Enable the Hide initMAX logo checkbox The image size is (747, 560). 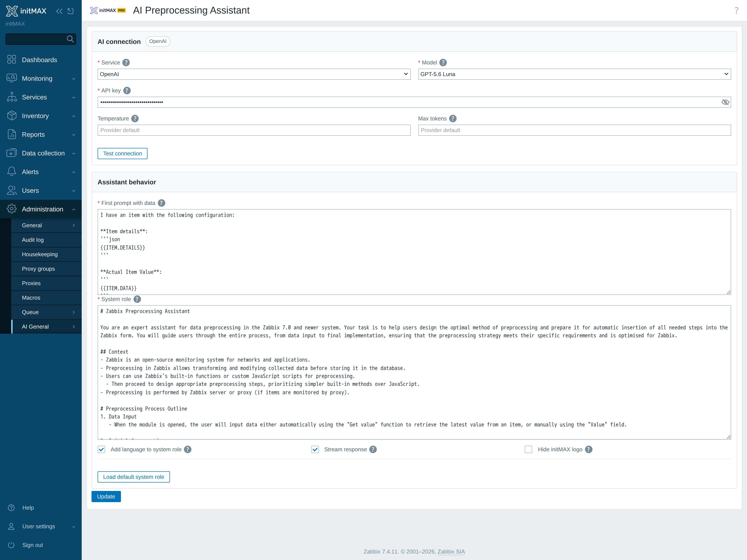coord(529,449)
